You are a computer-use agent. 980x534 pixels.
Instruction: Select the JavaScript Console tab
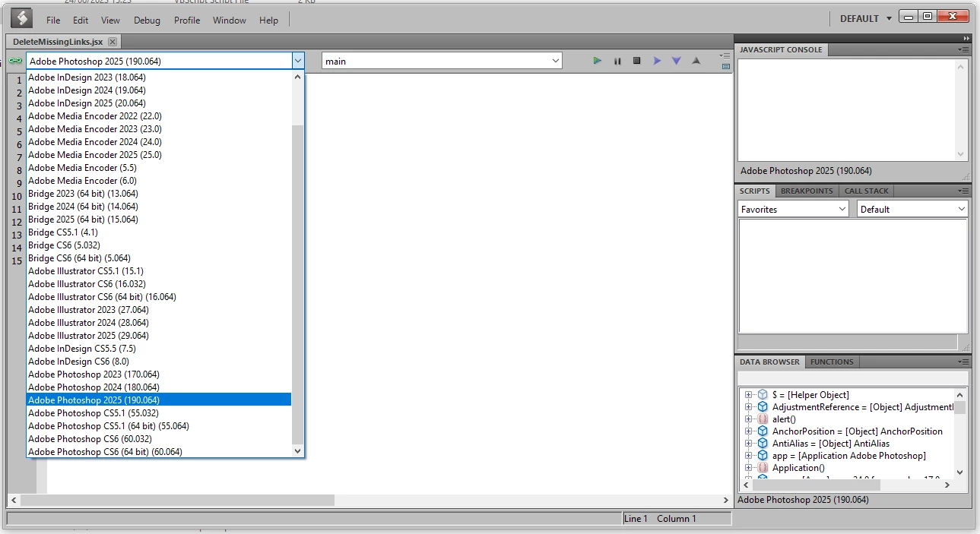click(x=781, y=49)
